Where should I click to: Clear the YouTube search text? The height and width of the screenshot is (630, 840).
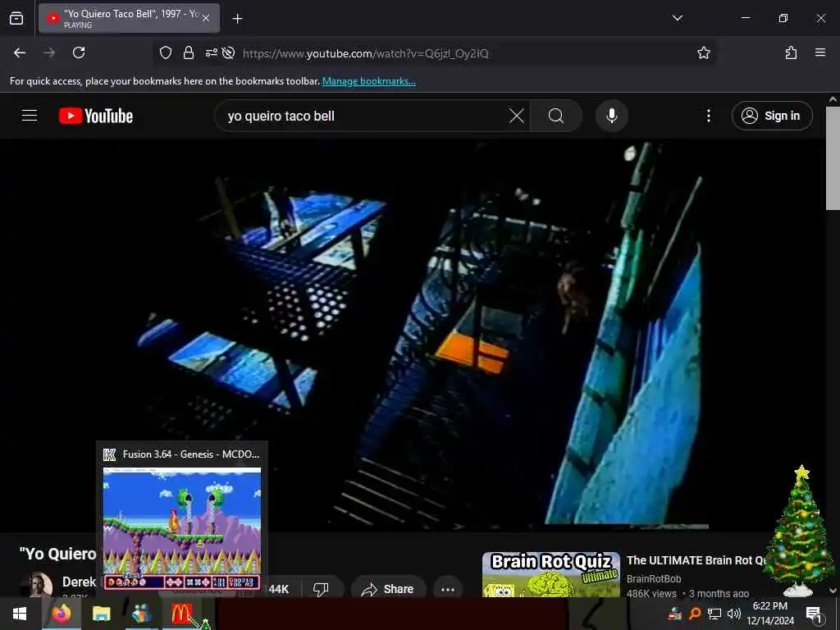517,116
